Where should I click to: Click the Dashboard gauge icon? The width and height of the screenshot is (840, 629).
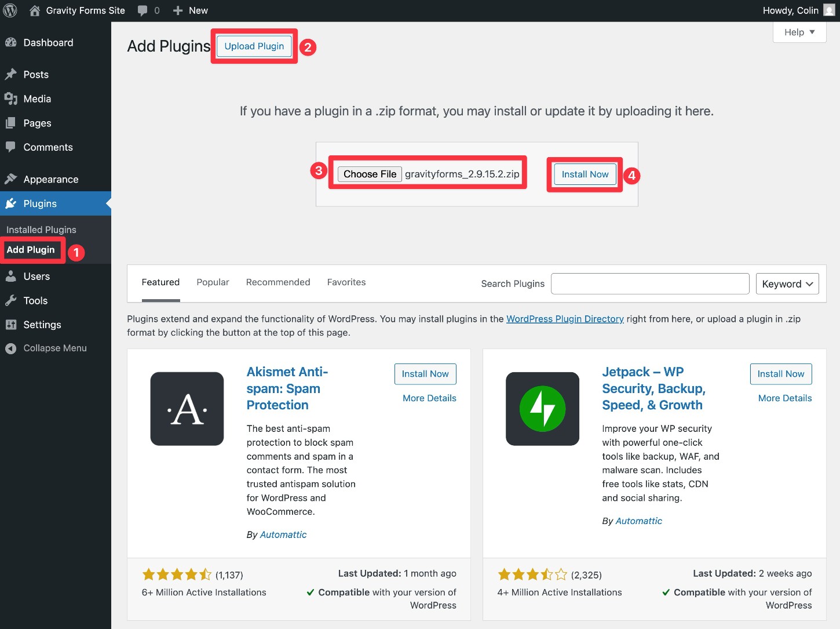[x=10, y=42]
